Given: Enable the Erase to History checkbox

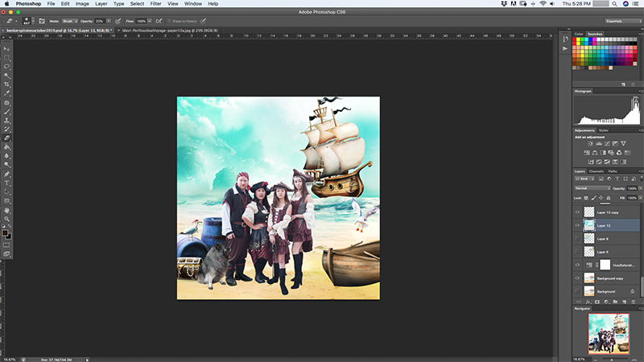Looking at the screenshot, I should pos(170,20).
